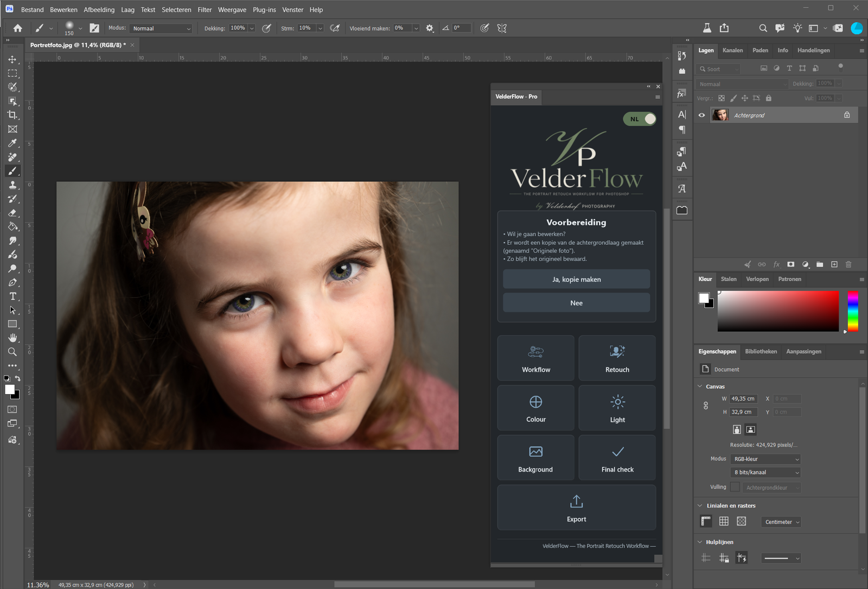Open the Modus blend mode dropdown

(x=161, y=28)
